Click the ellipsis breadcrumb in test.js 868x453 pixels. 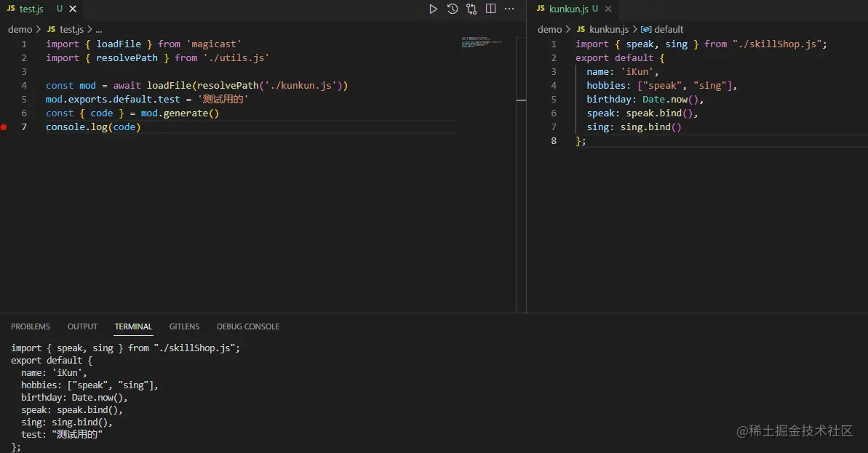(98, 29)
